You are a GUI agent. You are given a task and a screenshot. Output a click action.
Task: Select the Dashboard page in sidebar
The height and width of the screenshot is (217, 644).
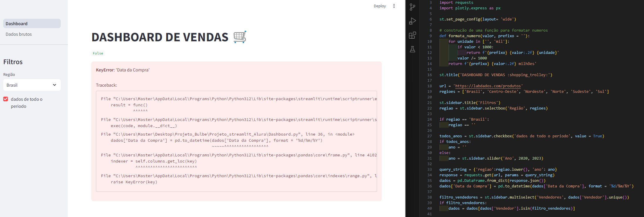[32, 23]
